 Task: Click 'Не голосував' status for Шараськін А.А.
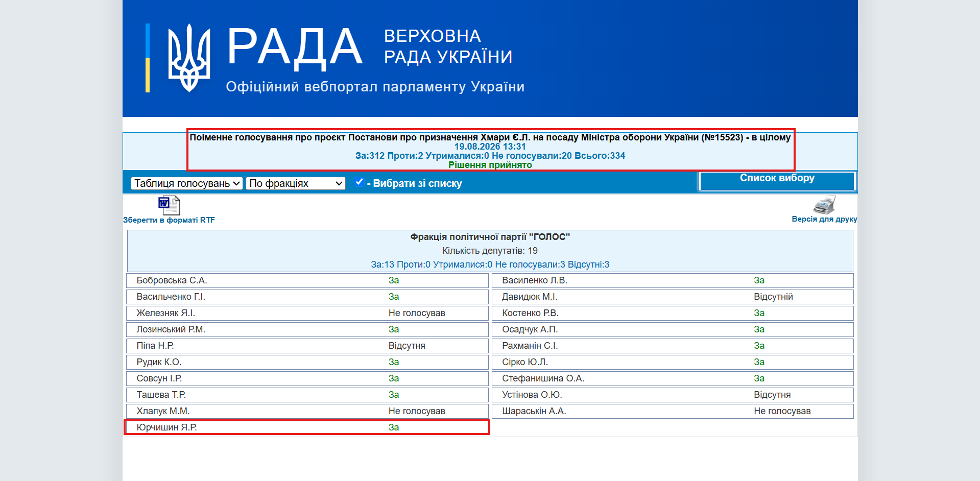[782, 411]
